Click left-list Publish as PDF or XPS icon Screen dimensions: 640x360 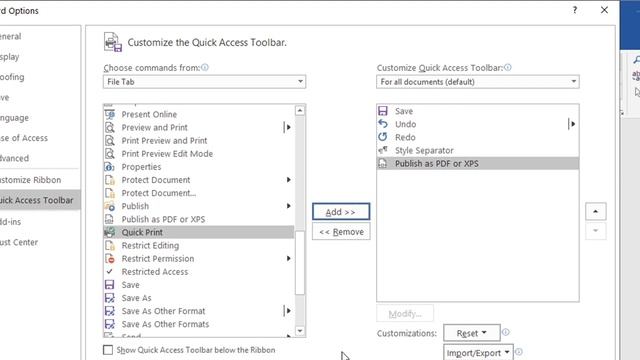(x=110, y=219)
